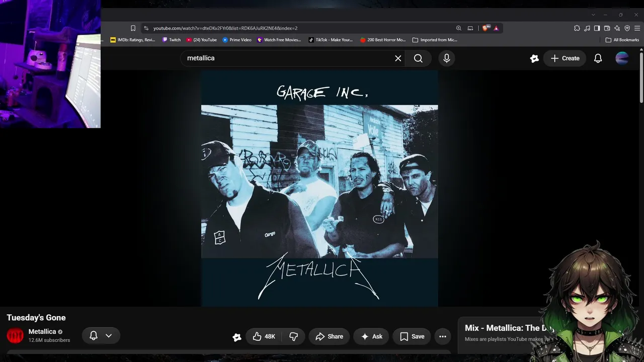Screen dimensions: 644x362
Task: Click the extension icon beside the like button
Action: pyautogui.click(x=236, y=337)
